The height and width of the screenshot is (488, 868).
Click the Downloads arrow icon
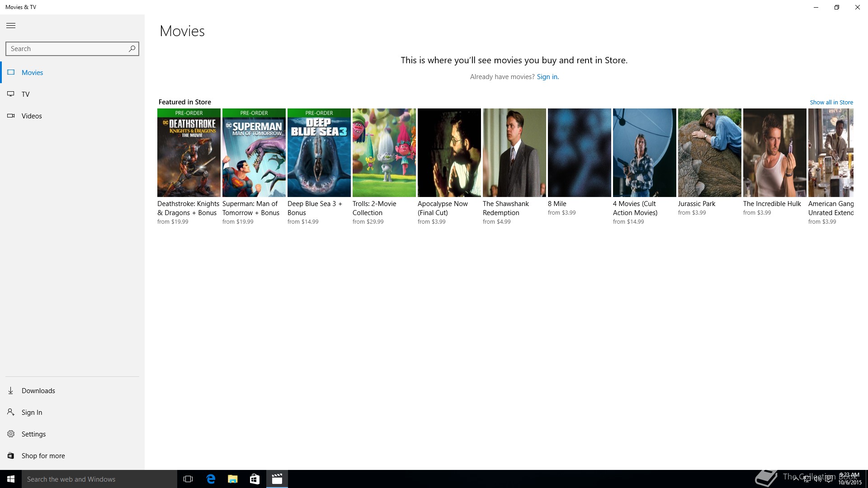pos(11,390)
